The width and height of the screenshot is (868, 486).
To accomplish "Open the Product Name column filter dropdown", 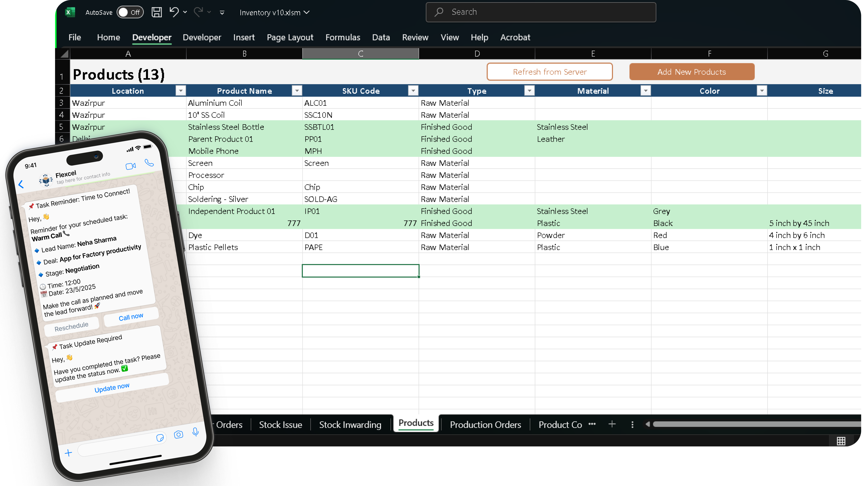I will (297, 91).
